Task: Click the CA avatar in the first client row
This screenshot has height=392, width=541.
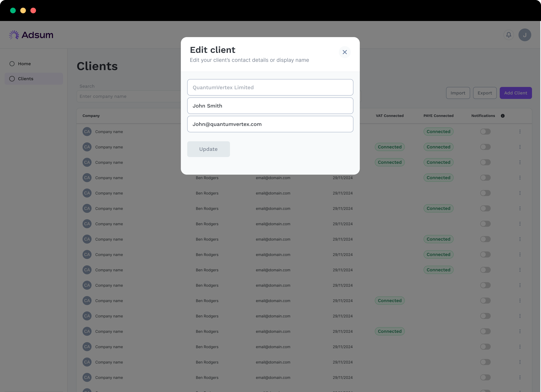Action: [87, 132]
